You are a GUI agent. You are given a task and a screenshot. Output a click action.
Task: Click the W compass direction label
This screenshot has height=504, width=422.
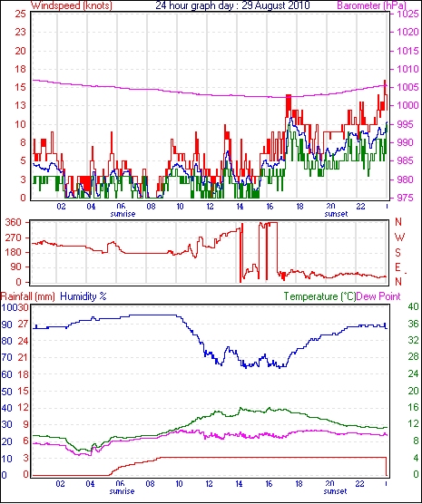[x=399, y=237]
